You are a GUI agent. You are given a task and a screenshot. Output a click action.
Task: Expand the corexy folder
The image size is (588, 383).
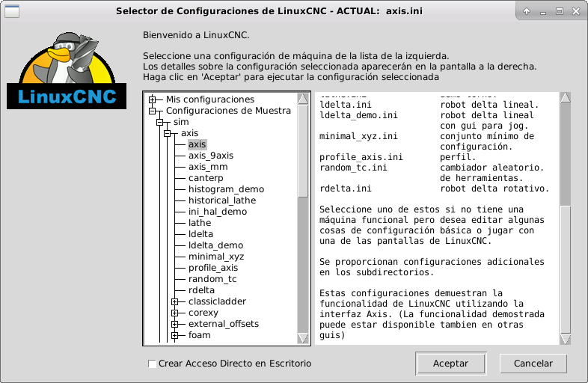(x=175, y=313)
